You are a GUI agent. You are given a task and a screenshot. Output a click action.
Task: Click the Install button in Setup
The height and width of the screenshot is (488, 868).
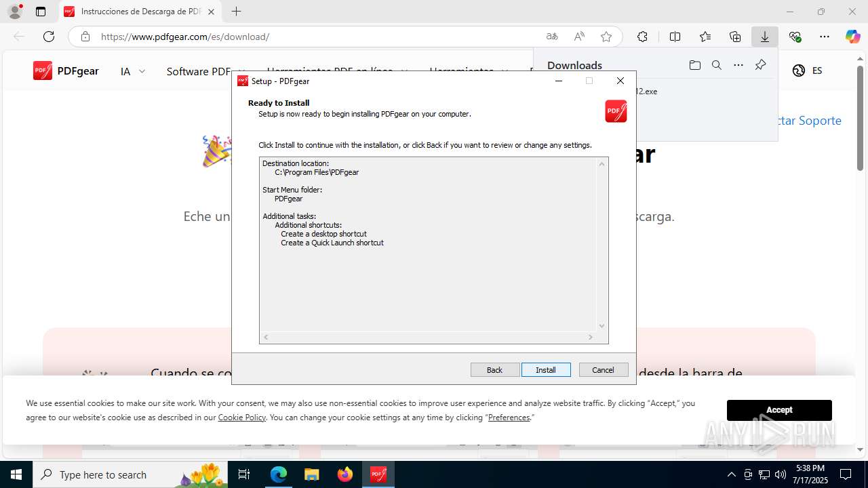[x=546, y=369]
